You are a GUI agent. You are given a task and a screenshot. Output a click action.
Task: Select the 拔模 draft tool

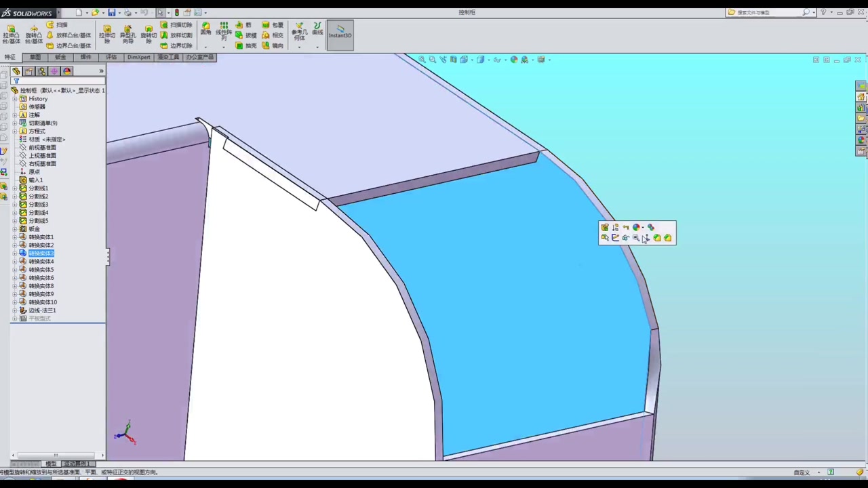click(x=246, y=35)
